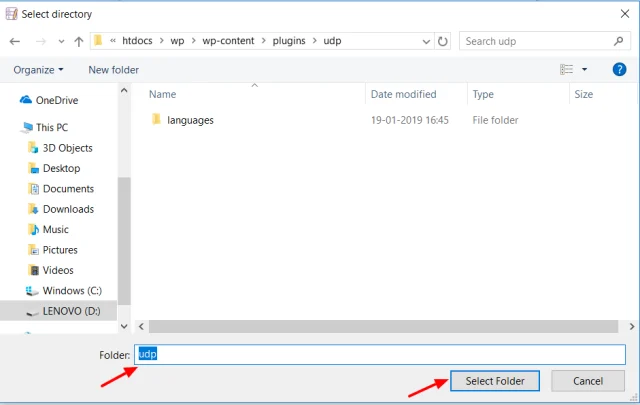Select LENOVO (D:) drive
This screenshot has width=640, height=405.
point(73,311)
